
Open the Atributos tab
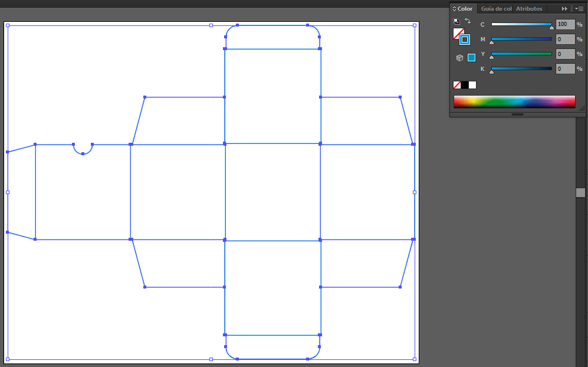point(528,9)
